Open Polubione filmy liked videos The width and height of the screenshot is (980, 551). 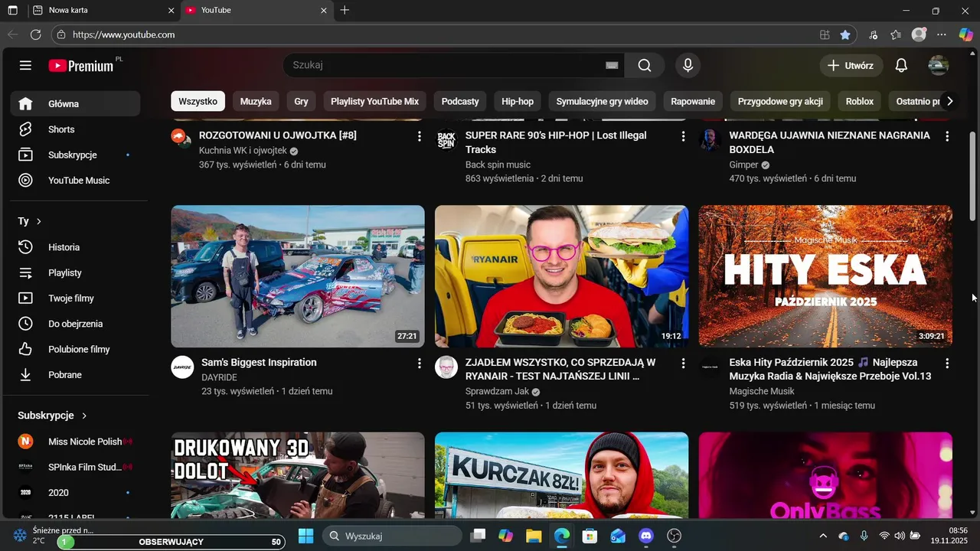(75, 349)
